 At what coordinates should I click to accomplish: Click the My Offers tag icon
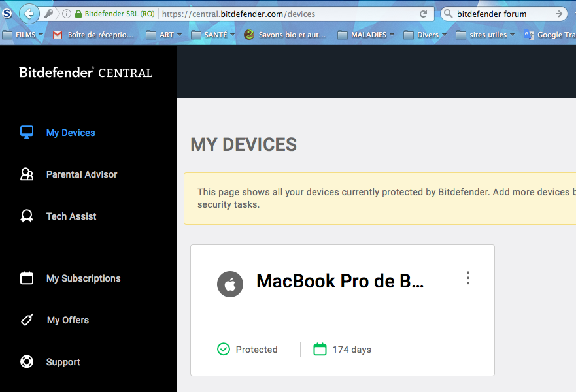pos(27,319)
